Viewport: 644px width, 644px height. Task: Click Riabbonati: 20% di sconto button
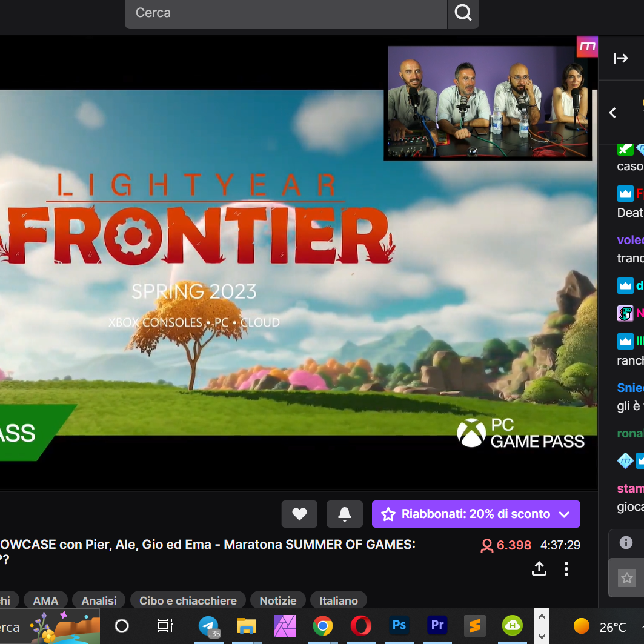pyautogui.click(x=476, y=514)
